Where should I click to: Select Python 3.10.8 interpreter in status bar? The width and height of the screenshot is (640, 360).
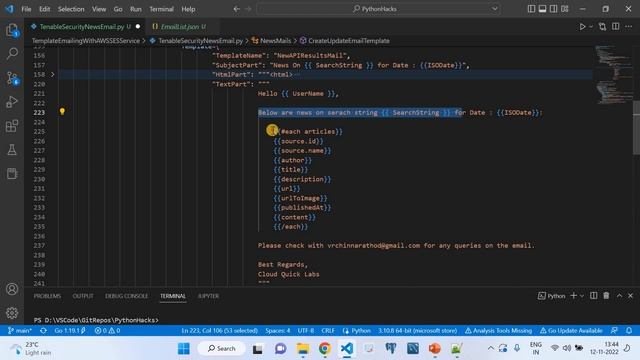tap(417, 331)
